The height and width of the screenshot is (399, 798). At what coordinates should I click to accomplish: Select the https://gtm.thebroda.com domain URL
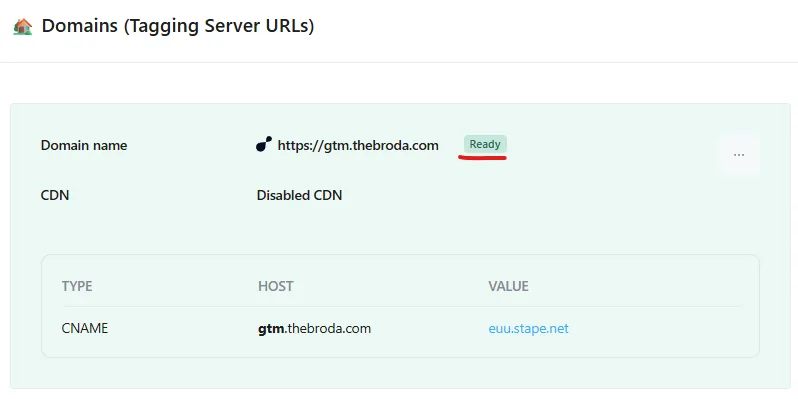point(358,146)
